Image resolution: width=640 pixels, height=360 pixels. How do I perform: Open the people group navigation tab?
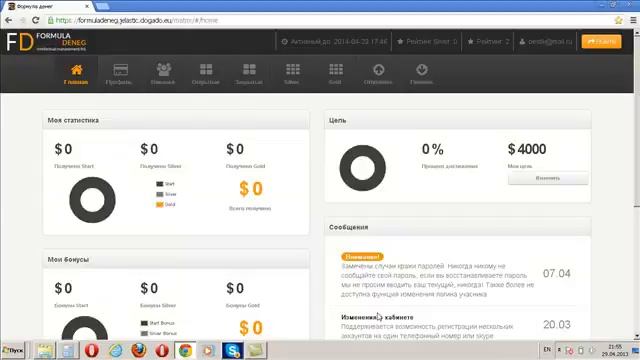coord(163,74)
